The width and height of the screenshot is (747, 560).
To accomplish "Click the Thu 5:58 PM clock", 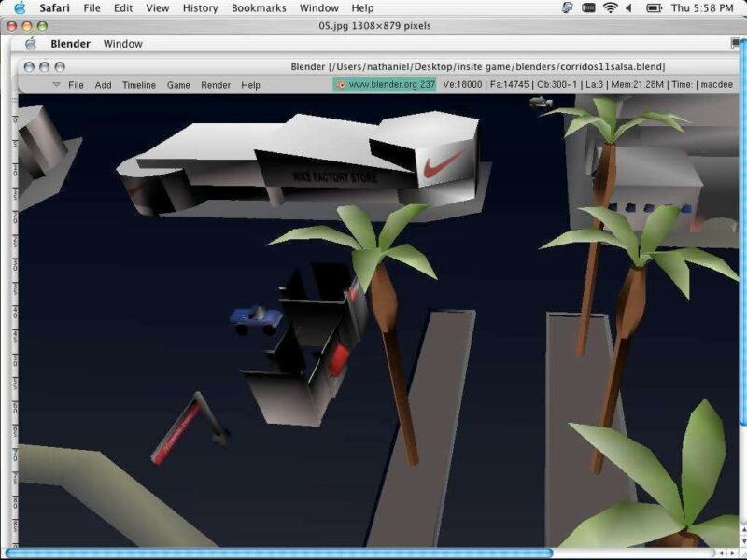I will tap(702, 8).
